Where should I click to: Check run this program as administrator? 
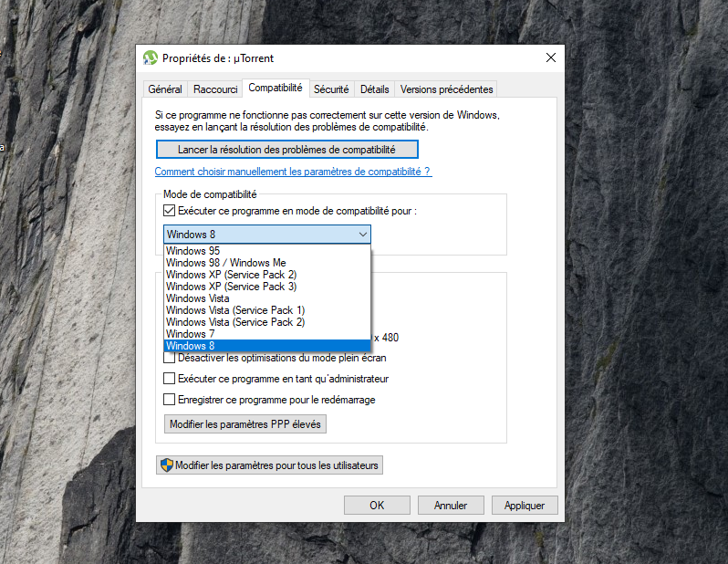coord(169,379)
